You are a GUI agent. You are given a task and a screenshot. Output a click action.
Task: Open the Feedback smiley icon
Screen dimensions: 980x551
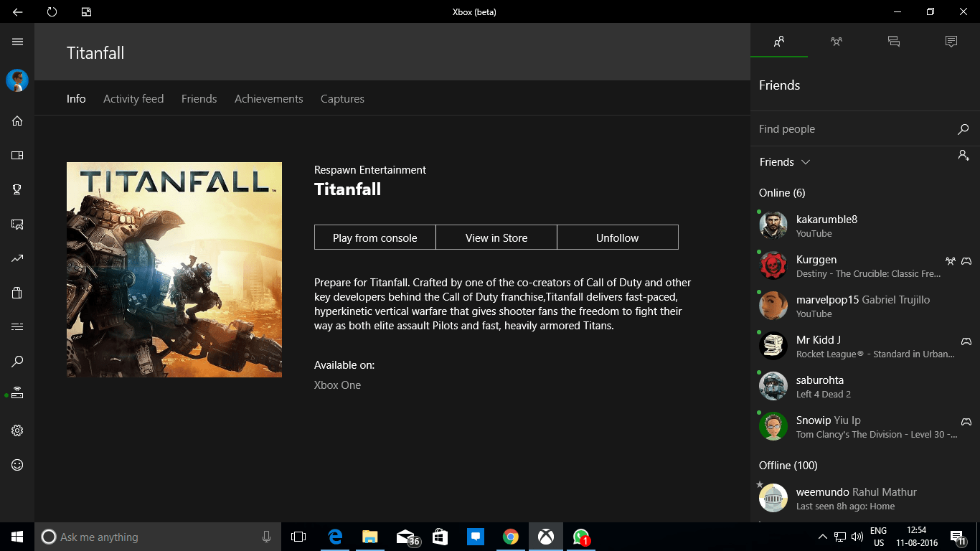coord(17,465)
